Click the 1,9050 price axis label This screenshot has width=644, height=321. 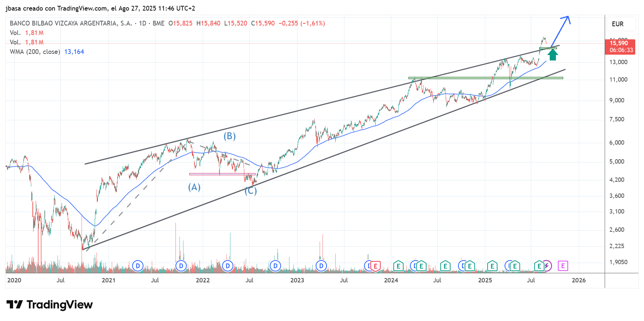click(619, 262)
